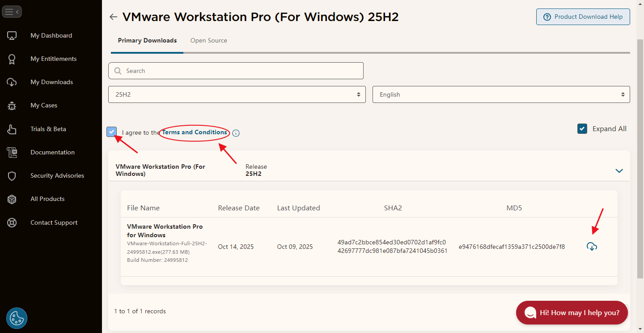
Task: Click the MD5 hash e9476168dfecaf1359a371c2500de7f8
Action: click(512, 247)
